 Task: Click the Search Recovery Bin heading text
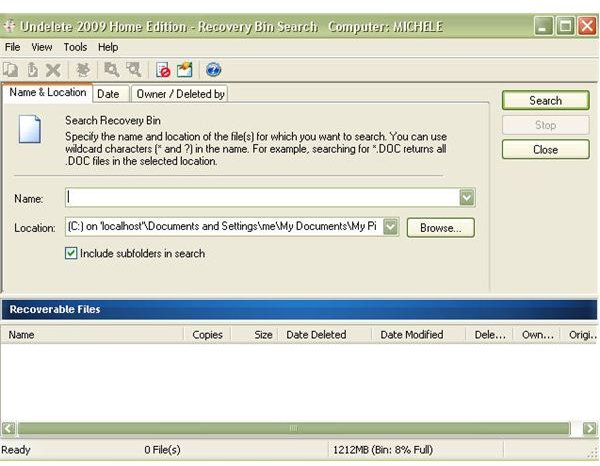pos(112,121)
